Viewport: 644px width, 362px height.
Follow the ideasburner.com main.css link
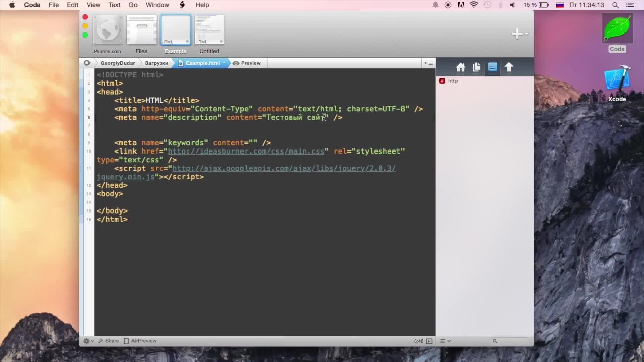pos(246,151)
